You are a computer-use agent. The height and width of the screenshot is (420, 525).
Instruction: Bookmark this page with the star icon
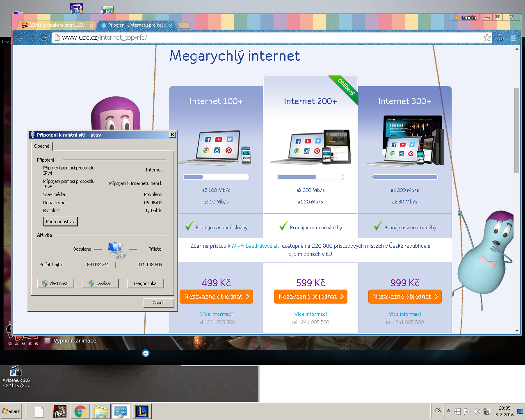487,38
